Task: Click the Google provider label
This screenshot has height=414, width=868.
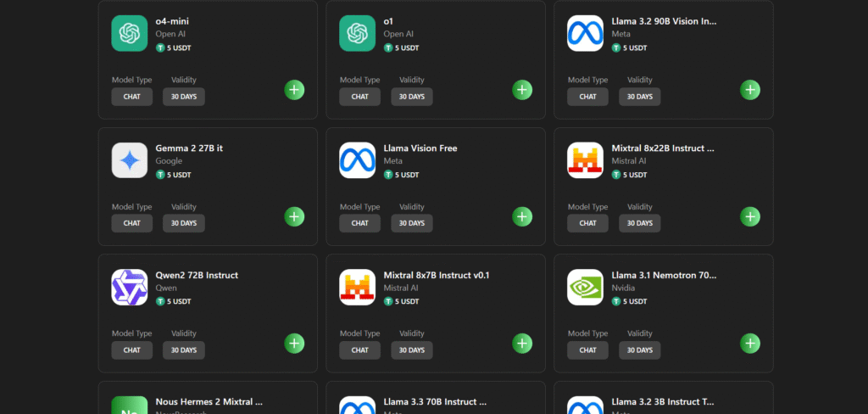Action: click(x=169, y=161)
